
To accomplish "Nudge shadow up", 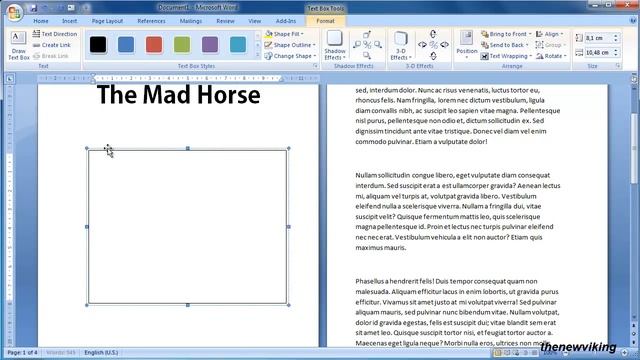I will [367, 34].
